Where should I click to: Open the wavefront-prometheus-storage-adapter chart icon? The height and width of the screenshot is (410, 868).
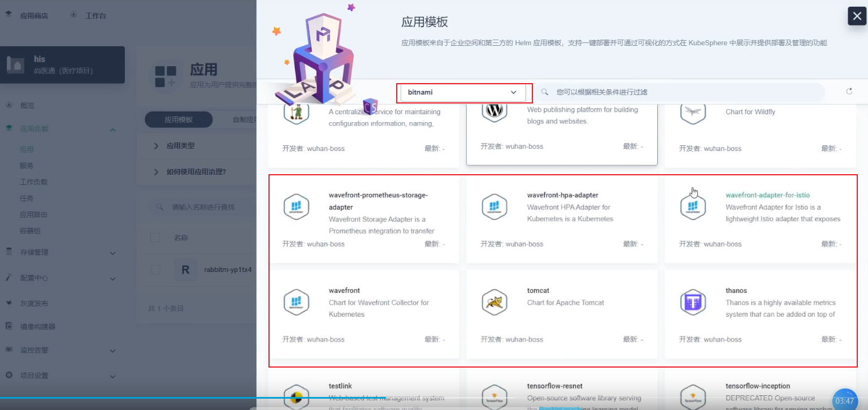296,207
